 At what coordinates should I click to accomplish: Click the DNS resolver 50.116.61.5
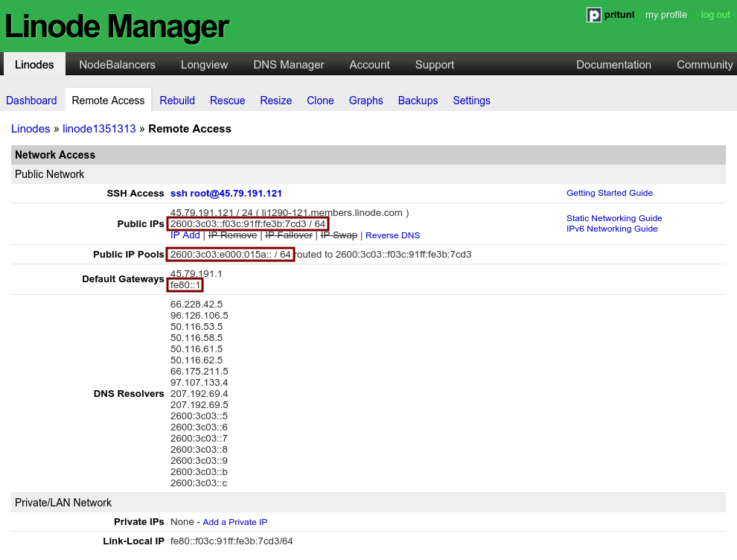[197, 349]
